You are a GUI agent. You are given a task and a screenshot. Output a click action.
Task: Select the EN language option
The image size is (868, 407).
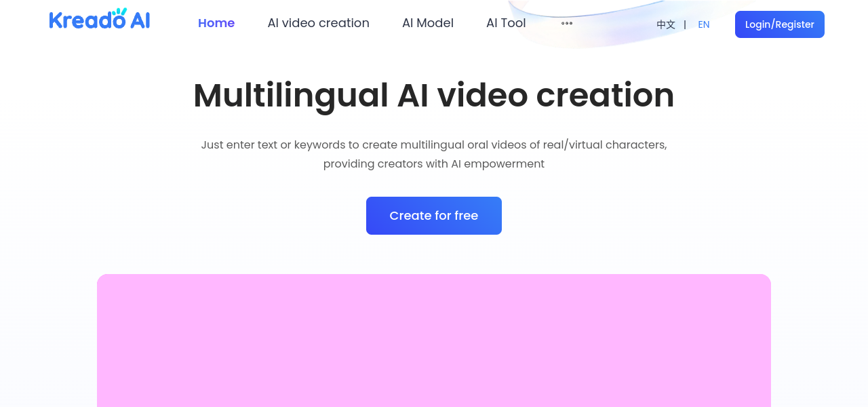click(x=704, y=24)
